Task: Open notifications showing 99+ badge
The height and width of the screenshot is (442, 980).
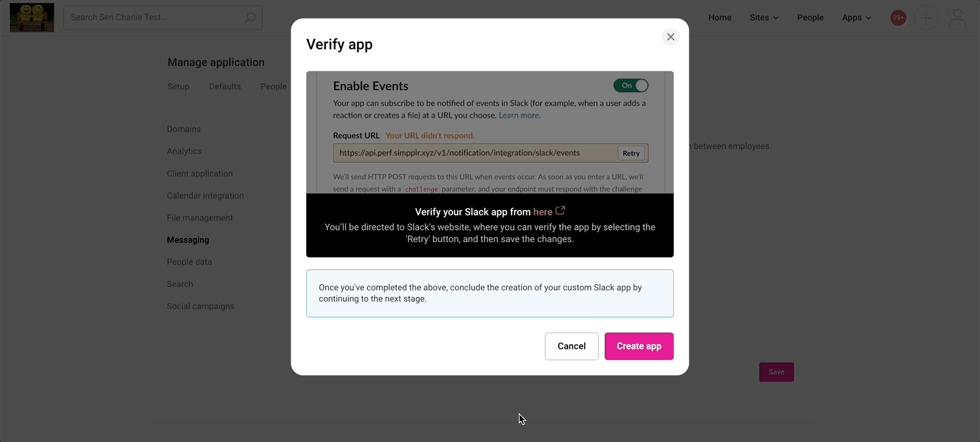Action: (898, 17)
